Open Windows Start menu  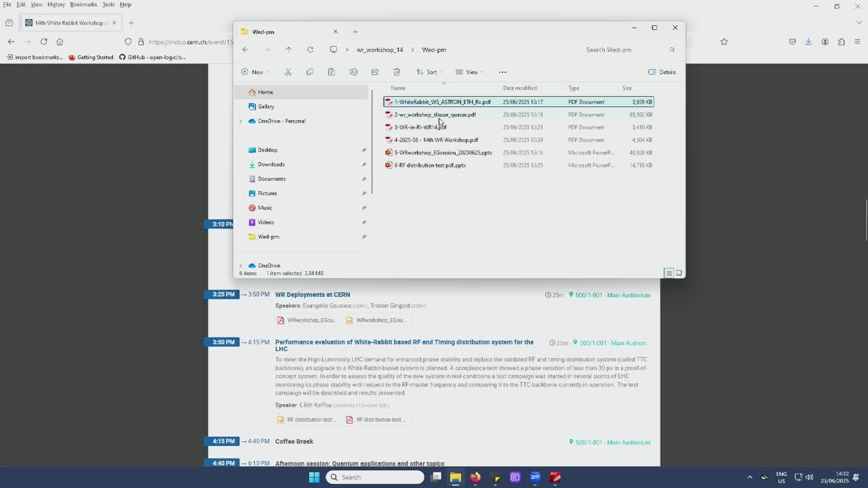tap(314, 477)
